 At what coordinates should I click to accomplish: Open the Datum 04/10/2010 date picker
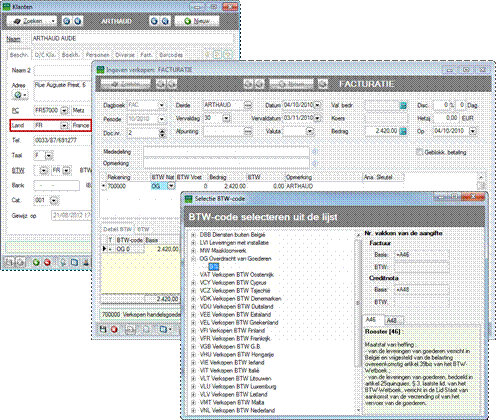click(317, 105)
